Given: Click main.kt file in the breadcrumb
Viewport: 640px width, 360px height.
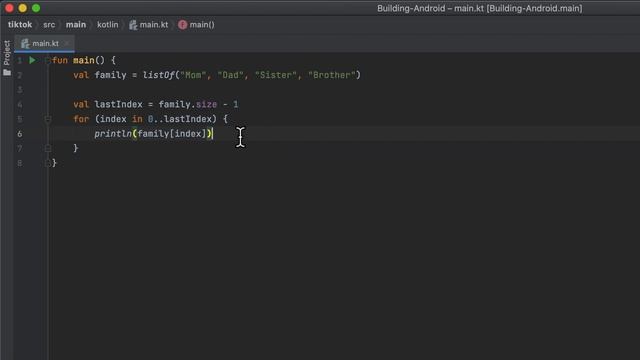Looking at the screenshot, I should click(x=153, y=24).
